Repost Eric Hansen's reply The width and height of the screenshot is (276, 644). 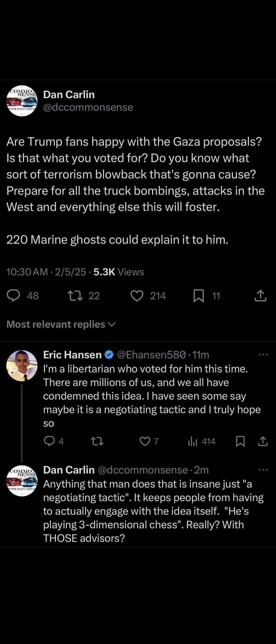pyautogui.click(x=97, y=441)
